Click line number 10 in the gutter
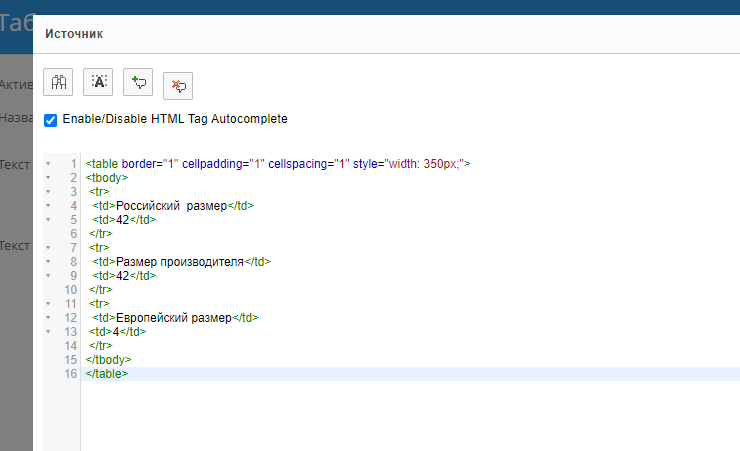The width and height of the screenshot is (740, 451). (70, 290)
